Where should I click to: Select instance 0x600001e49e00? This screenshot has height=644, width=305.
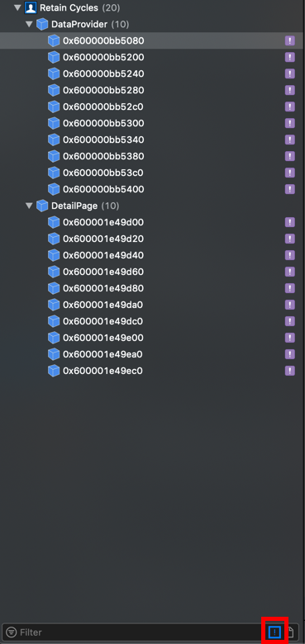152,338
